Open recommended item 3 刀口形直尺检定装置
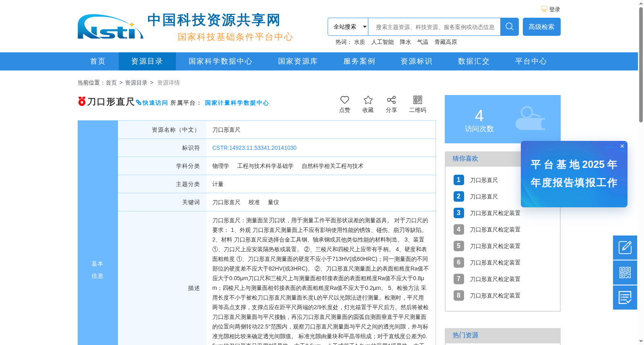This screenshot has width=644, height=345. [x=495, y=213]
